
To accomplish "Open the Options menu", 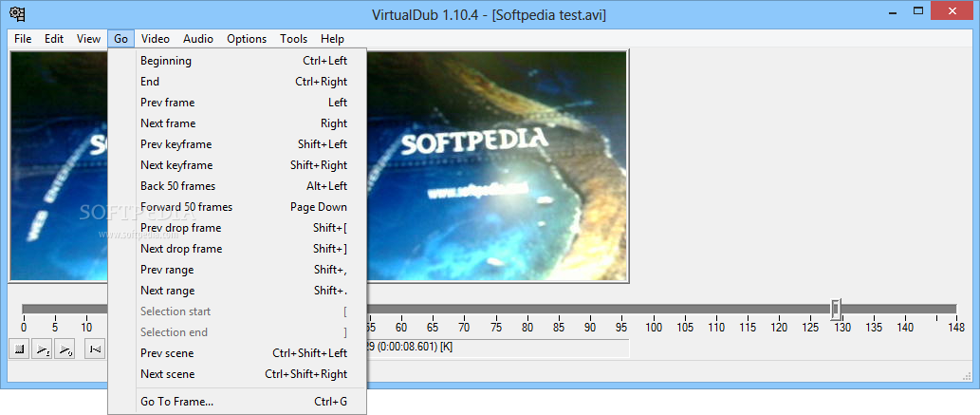I will click(x=247, y=39).
